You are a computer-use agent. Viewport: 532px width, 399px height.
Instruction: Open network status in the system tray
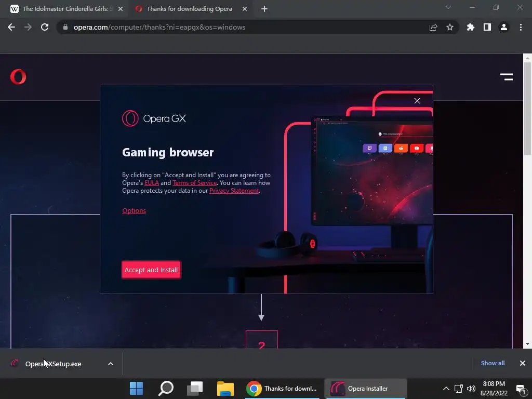click(x=459, y=389)
